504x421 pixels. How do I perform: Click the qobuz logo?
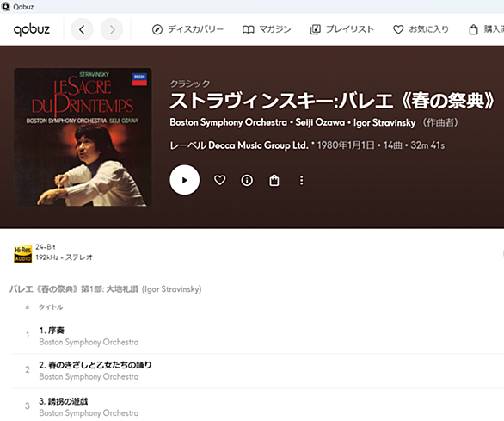pos(32,29)
